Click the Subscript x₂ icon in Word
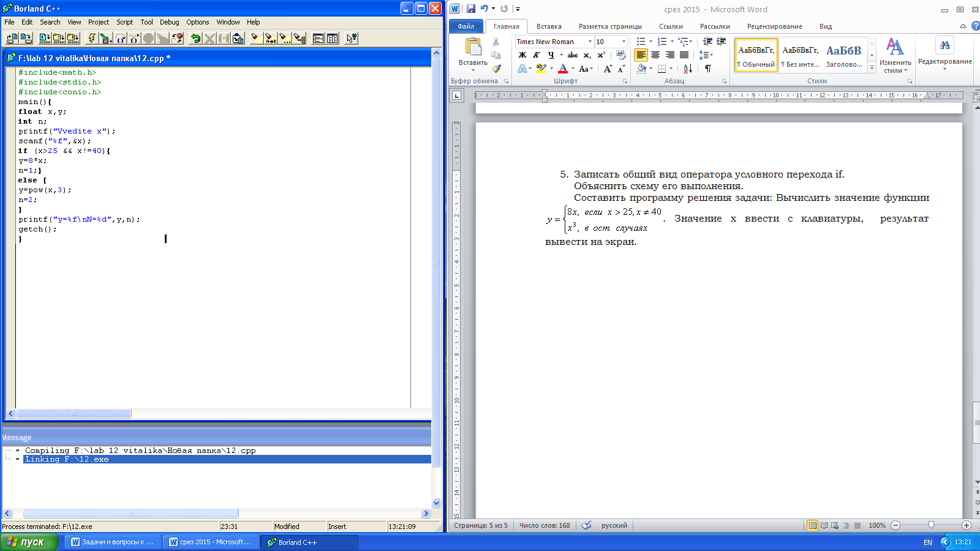Image resolution: width=980 pixels, height=551 pixels. pos(587,55)
